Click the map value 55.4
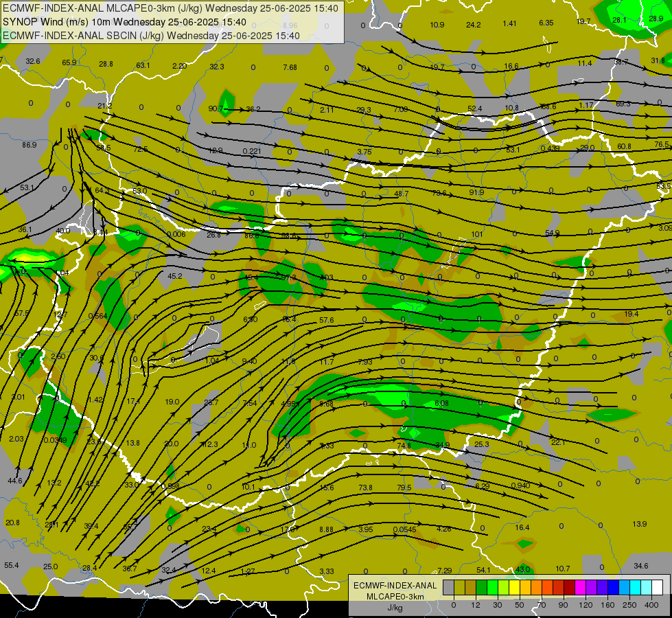Image resolution: width=672 pixels, height=618 pixels. pos(12,565)
